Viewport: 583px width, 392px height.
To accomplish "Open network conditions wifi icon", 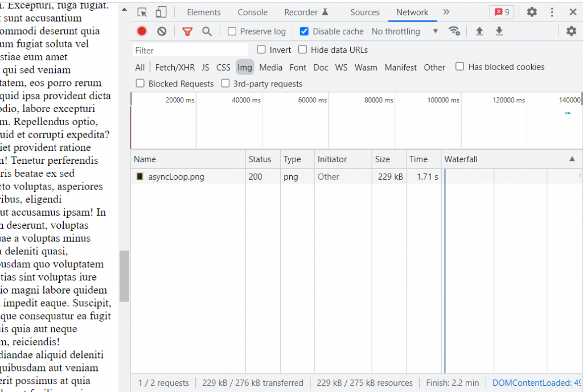I will (454, 31).
